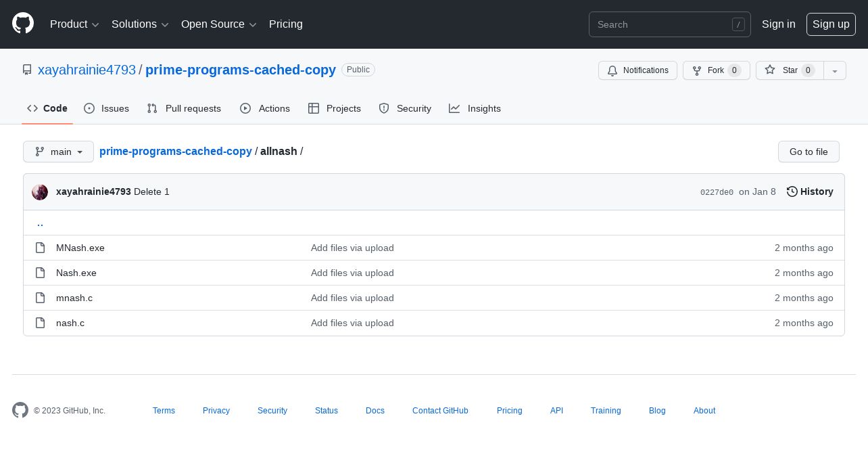The width and height of the screenshot is (868, 452).
Task: Open the footer Privacy link
Action: click(x=216, y=411)
